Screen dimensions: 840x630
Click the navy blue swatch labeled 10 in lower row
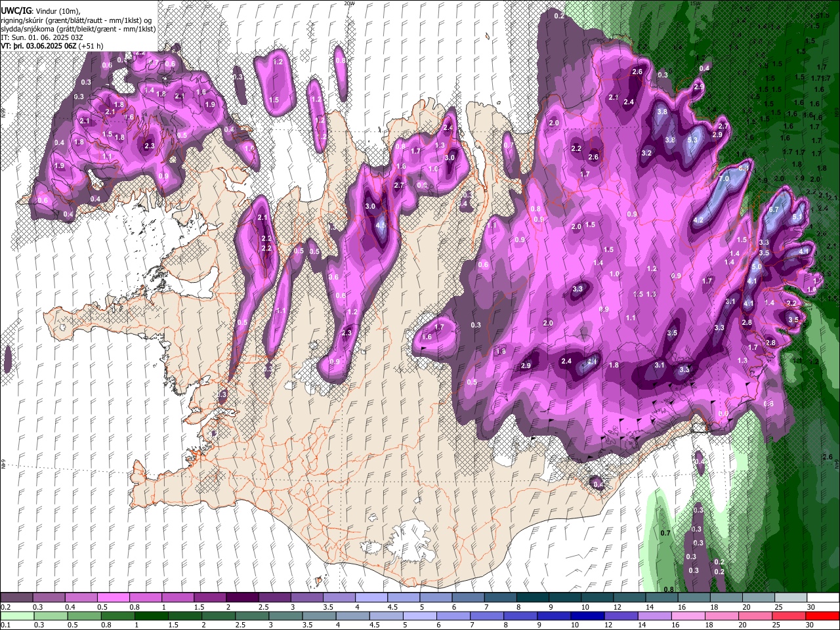(x=587, y=616)
